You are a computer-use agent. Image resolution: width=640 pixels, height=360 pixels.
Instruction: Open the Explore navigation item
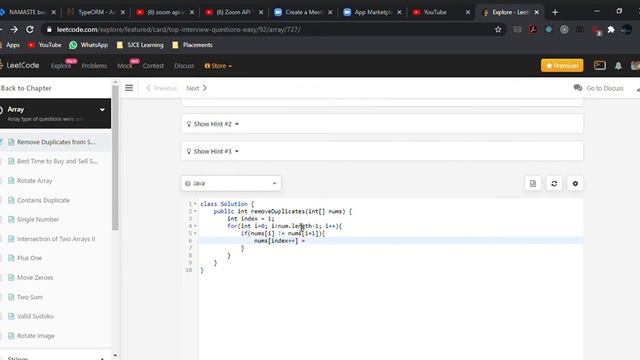pyautogui.click(x=61, y=66)
